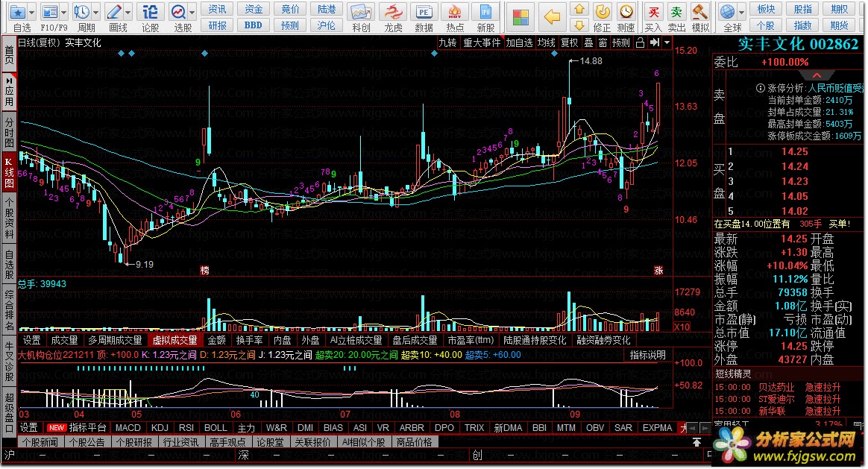Open the 自选 watchlist star icon
The height and width of the screenshot is (469, 868).
[18, 12]
